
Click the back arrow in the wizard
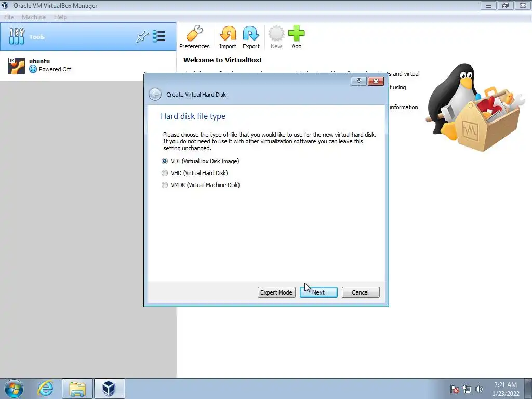(x=155, y=95)
